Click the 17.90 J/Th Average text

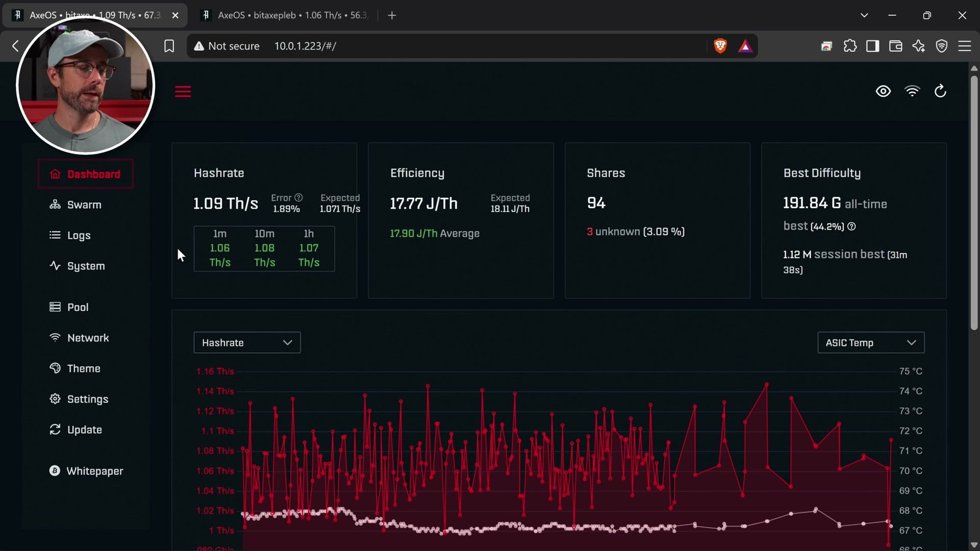(435, 233)
